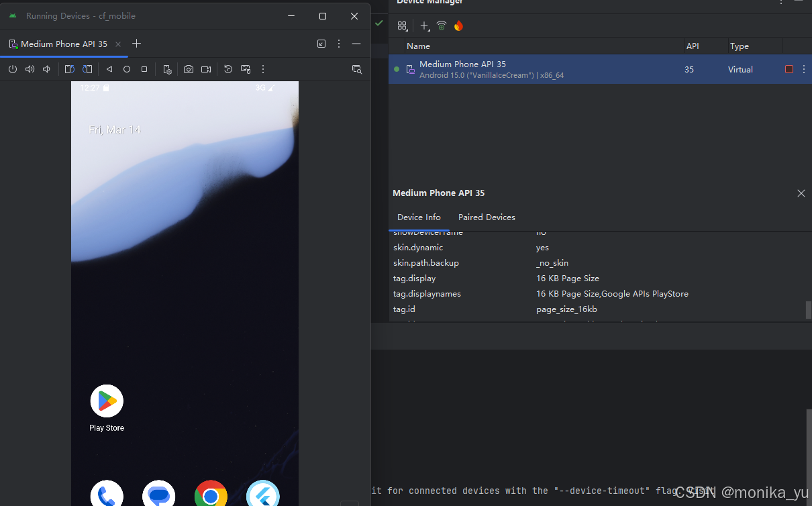Launch Chrome from the emulator dock
The image size is (812, 506).
tap(211, 495)
